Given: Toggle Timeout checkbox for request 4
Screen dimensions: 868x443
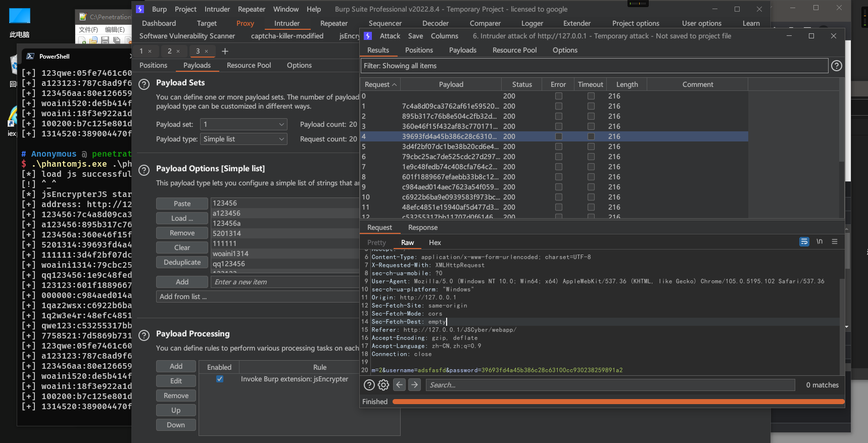Looking at the screenshot, I should (591, 136).
